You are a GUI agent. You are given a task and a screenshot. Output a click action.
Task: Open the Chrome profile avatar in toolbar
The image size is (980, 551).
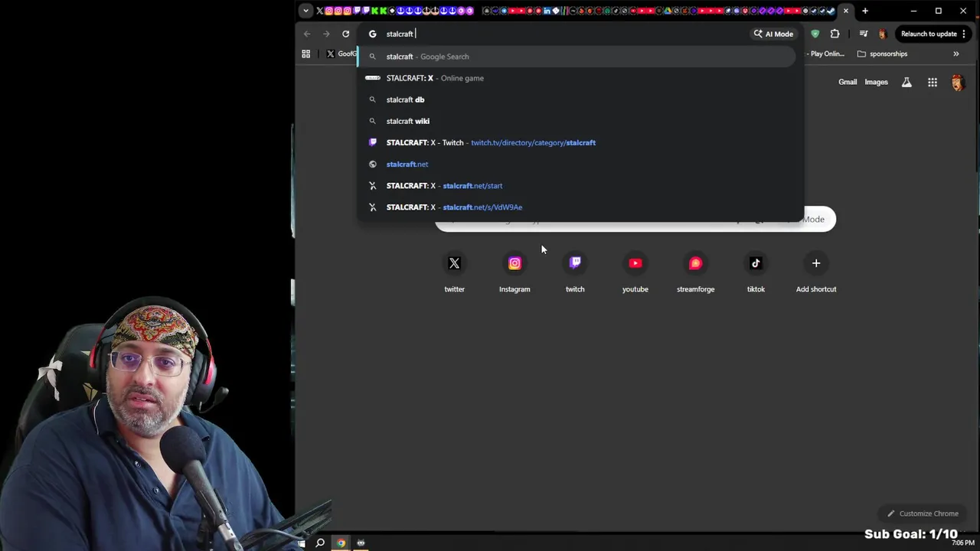882,34
